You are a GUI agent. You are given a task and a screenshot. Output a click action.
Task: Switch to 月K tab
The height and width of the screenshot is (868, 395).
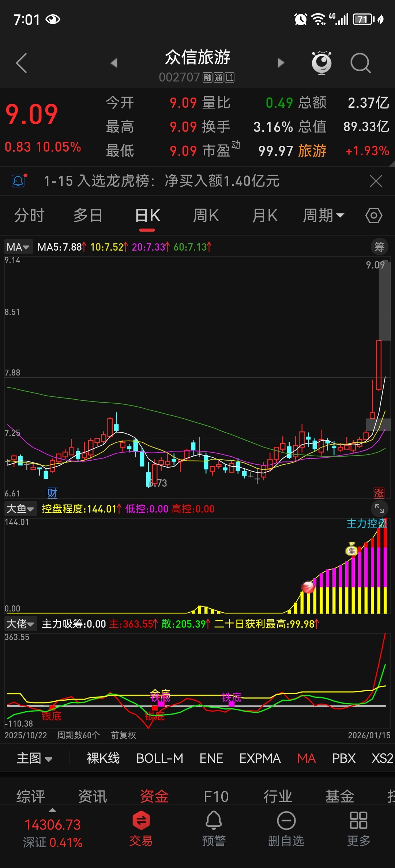pyautogui.click(x=265, y=216)
